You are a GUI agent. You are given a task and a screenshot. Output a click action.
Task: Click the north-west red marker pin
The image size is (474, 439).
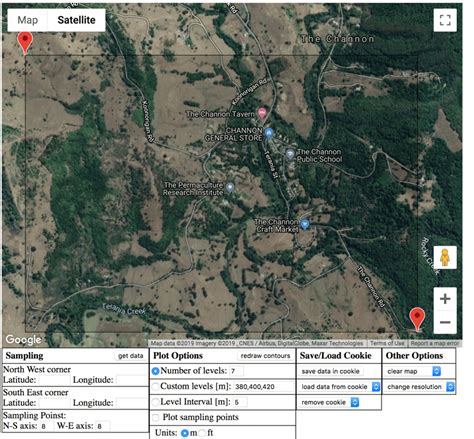(25, 43)
